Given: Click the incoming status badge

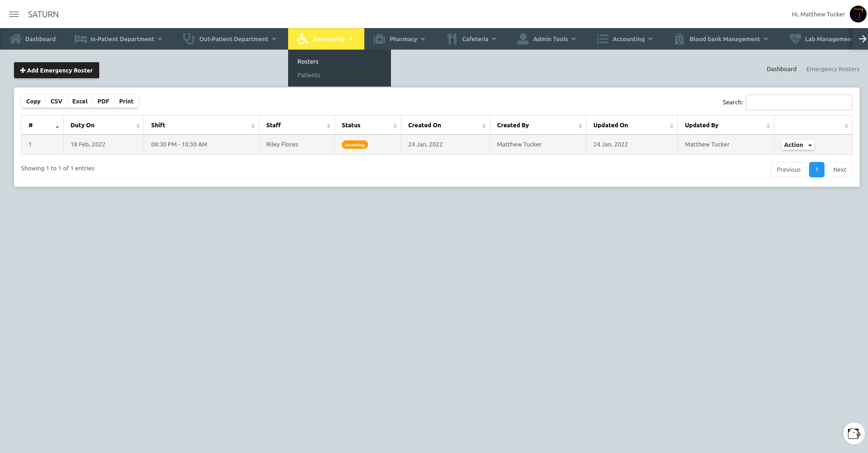Looking at the screenshot, I should [x=354, y=145].
